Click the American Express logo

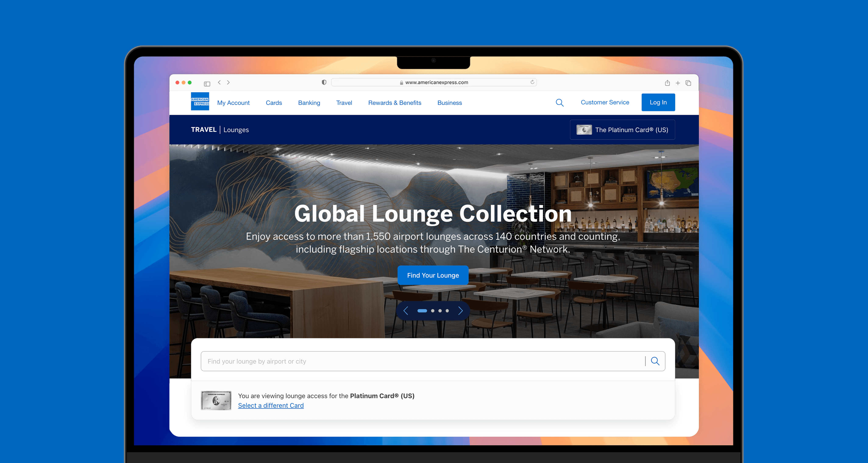point(200,101)
